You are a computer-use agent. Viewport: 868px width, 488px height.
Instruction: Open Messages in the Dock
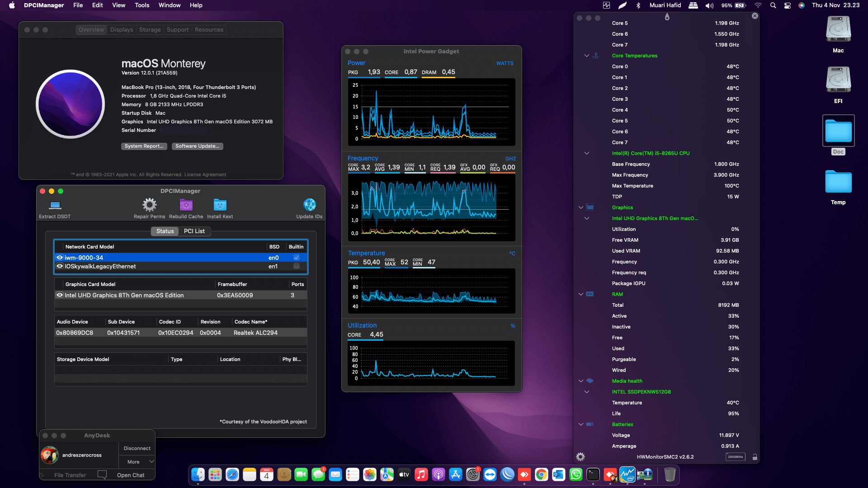point(318,474)
